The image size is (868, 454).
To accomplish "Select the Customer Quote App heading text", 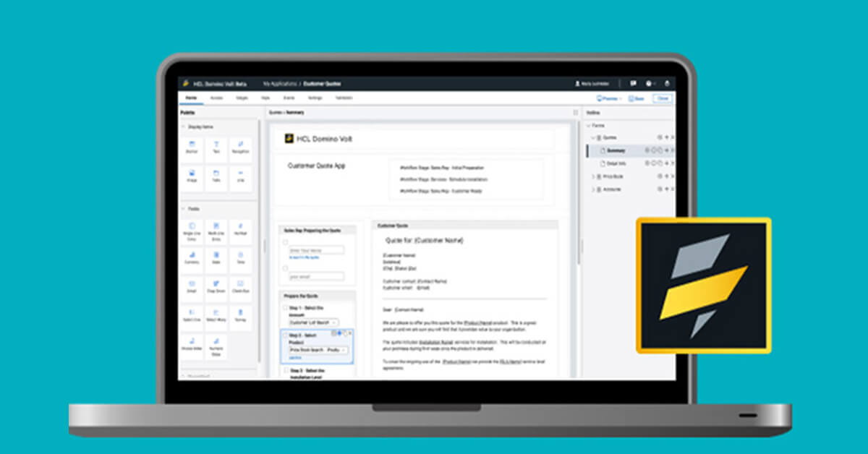I will pos(317,166).
